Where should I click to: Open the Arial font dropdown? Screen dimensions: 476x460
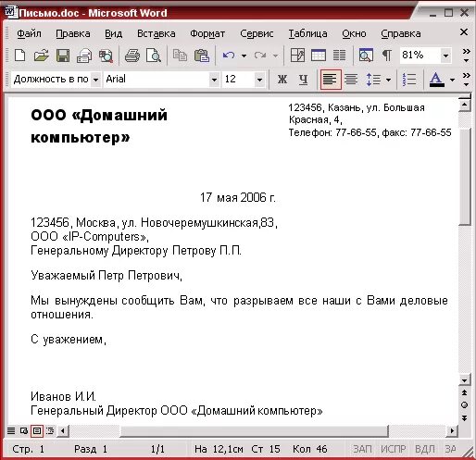214,80
